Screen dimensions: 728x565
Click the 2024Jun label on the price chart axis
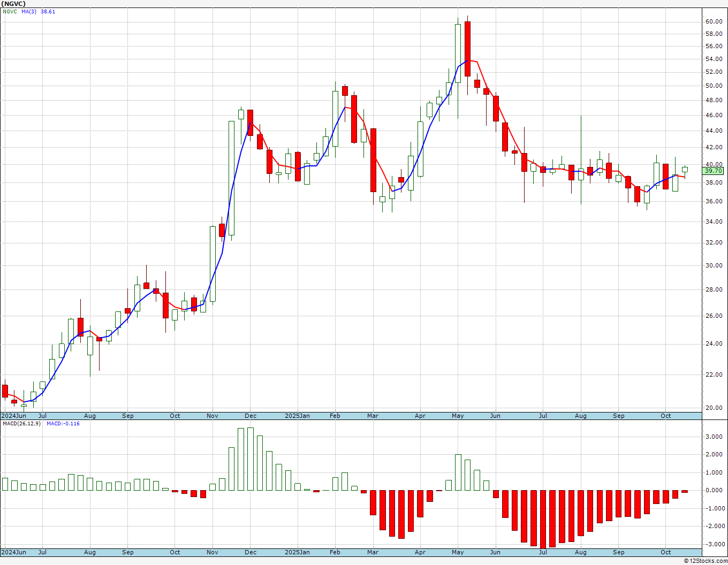point(13,416)
